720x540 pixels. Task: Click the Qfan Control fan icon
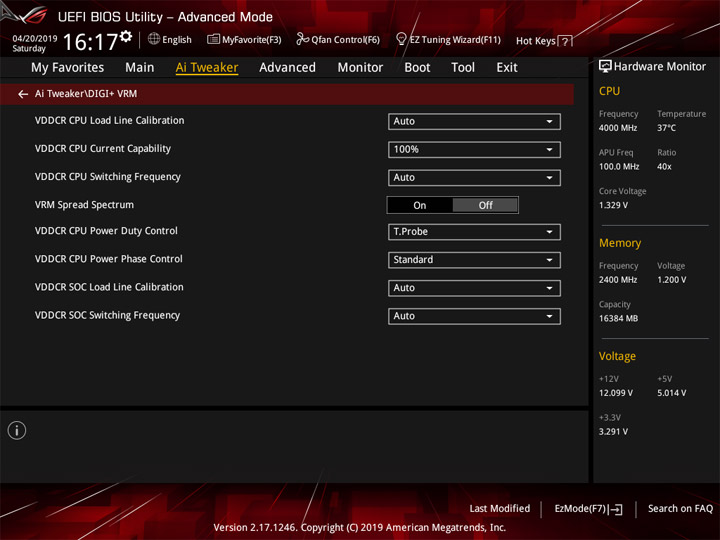pos(302,39)
